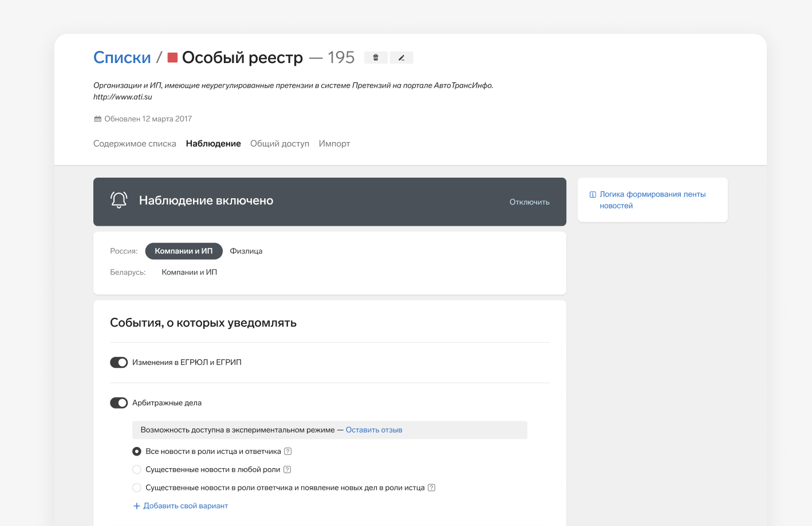The height and width of the screenshot is (526, 812).
Task: Toggle Арбитражные дела switch
Action: tap(119, 403)
